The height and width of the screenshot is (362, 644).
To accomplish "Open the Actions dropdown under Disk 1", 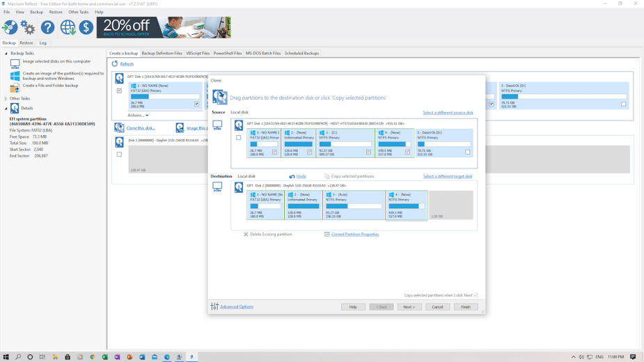I will (138, 116).
